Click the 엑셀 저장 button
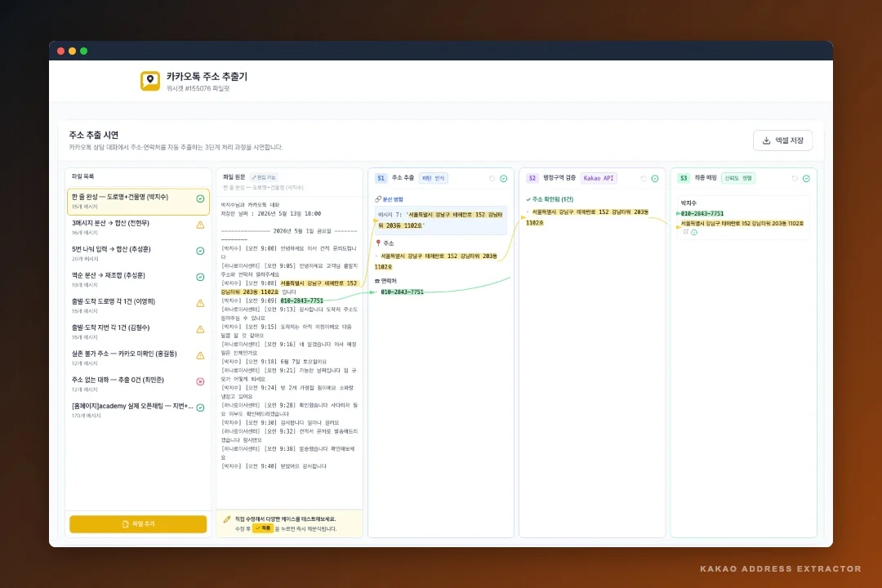 coord(782,140)
